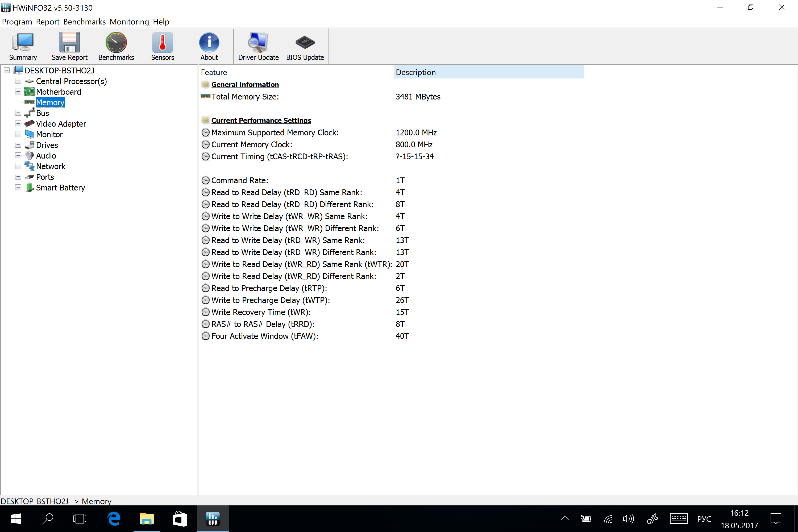Select the Network tree node
Screen dimensions: 798x532
51,166
